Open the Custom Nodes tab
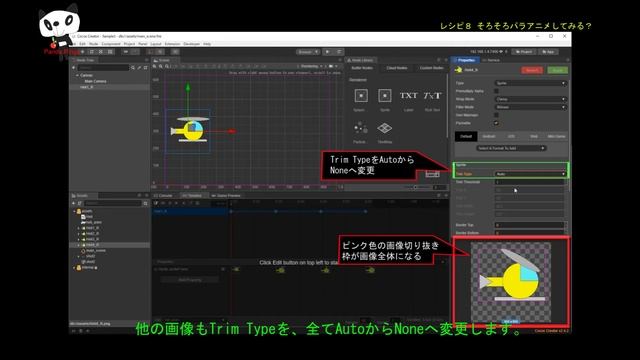 click(431, 68)
